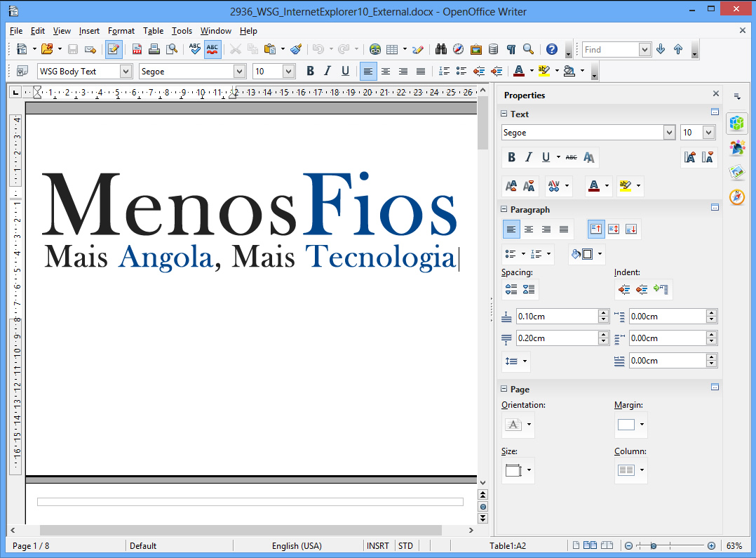
Task: Click the Export as PDF toolbar icon
Action: point(137,49)
